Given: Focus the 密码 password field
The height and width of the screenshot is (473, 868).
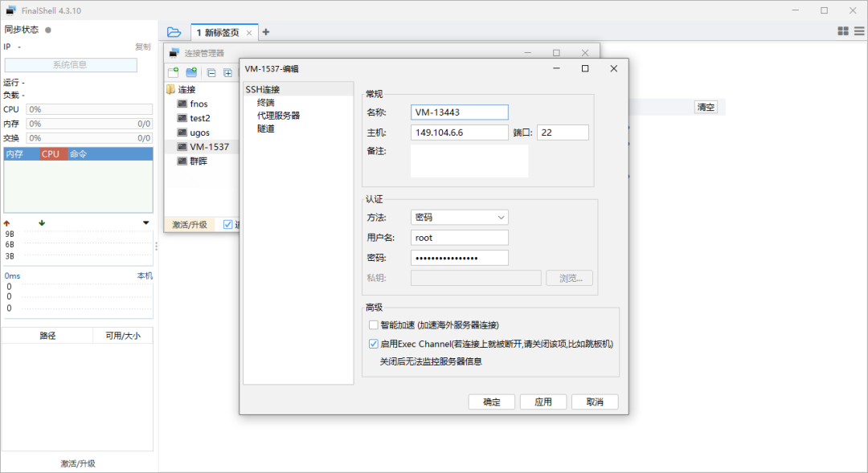Looking at the screenshot, I should (460, 258).
